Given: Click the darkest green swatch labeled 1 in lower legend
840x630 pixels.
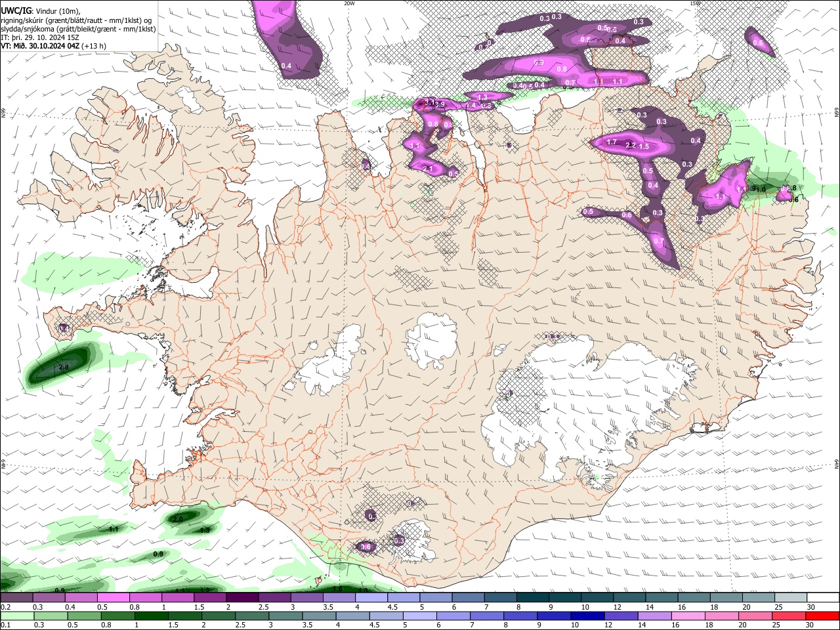Looking at the screenshot, I should [151, 616].
